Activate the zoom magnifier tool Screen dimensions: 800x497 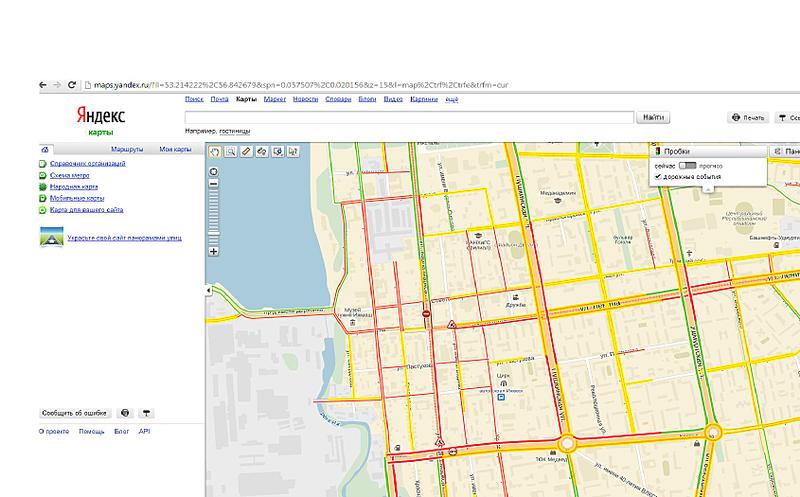pyautogui.click(x=230, y=152)
